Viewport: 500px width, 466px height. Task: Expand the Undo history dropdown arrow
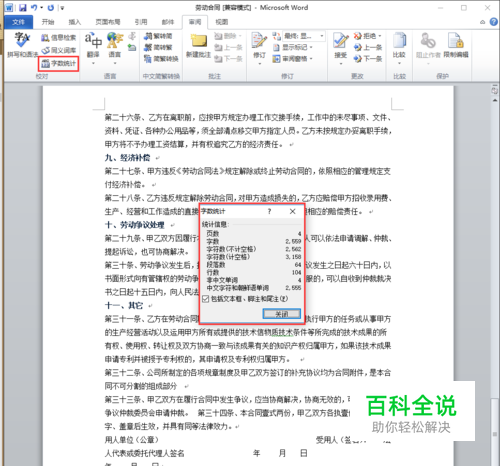41,7
